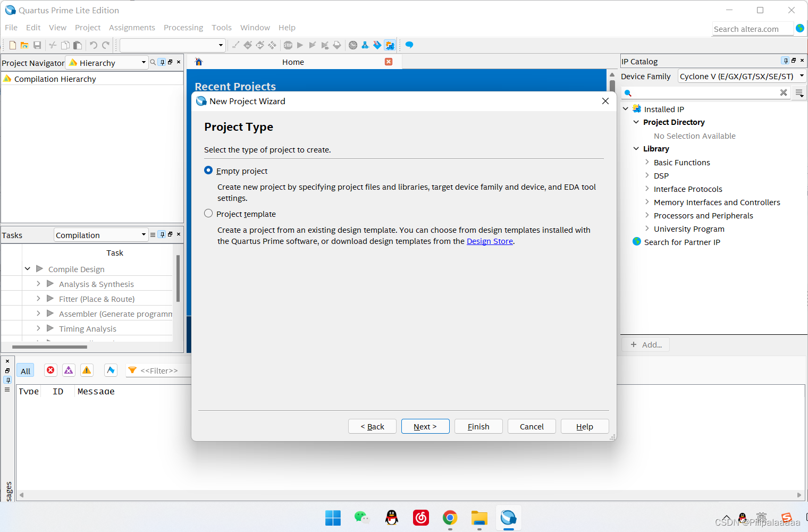Click the Help button in the wizard

coord(585,426)
